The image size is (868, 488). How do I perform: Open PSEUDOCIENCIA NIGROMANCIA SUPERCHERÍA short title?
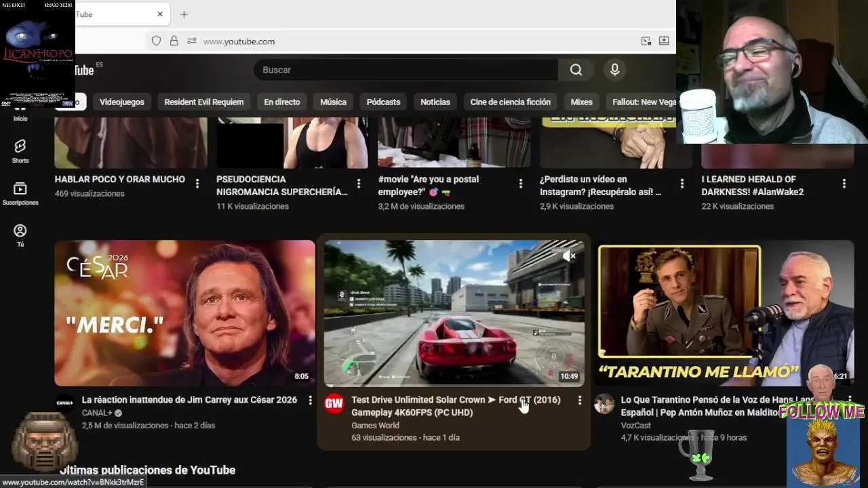click(282, 186)
